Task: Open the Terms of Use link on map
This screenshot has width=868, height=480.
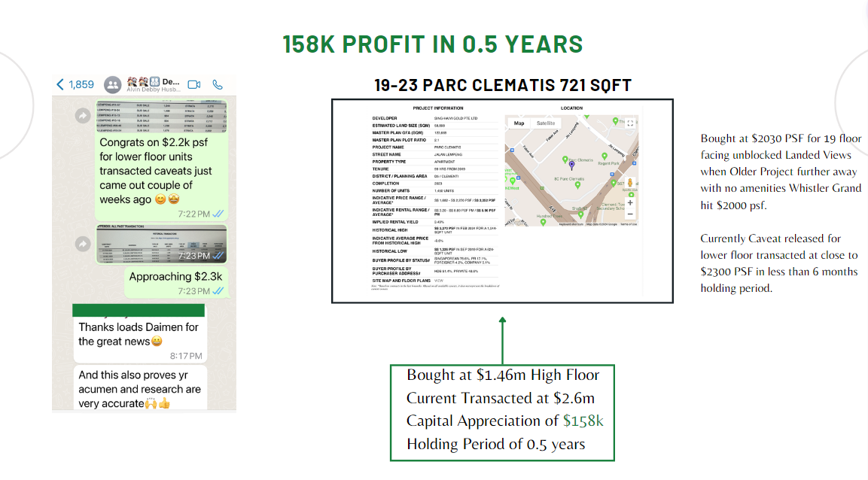Action: pyautogui.click(x=627, y=224)
